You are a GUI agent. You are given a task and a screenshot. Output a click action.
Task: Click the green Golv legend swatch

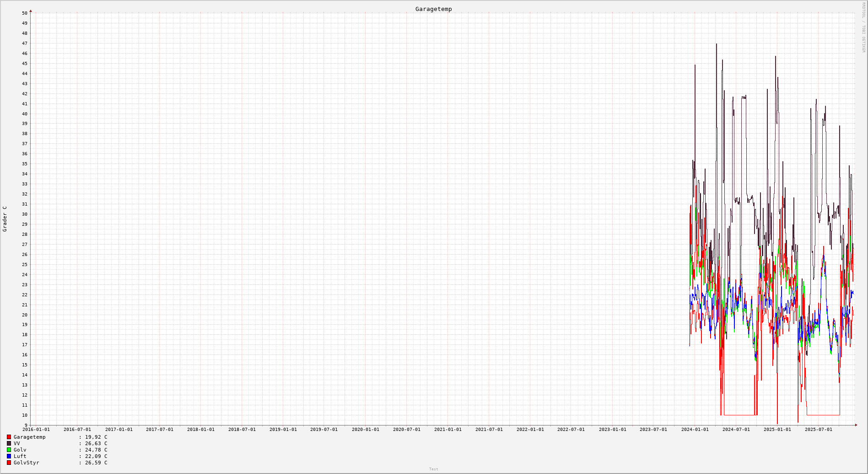pyautogui.click(x=9, y=450)
